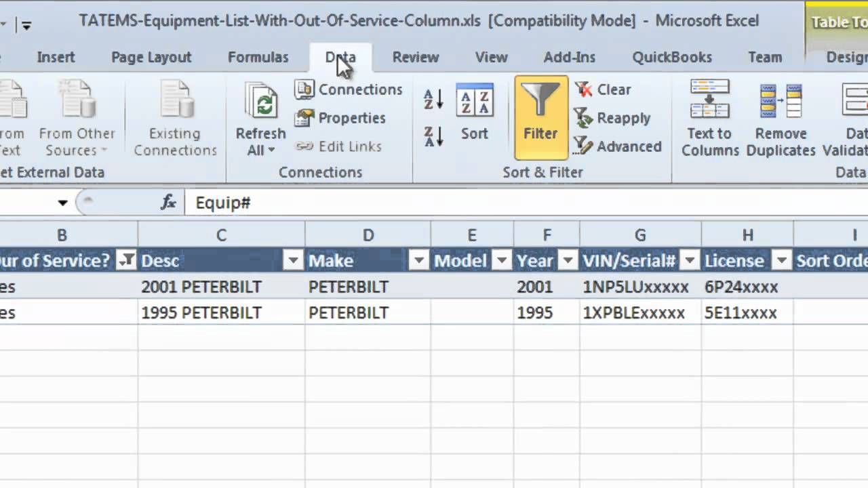The image size is (868, 488).
Task: Open the Connections icon button
Action: tap(304, 89)
